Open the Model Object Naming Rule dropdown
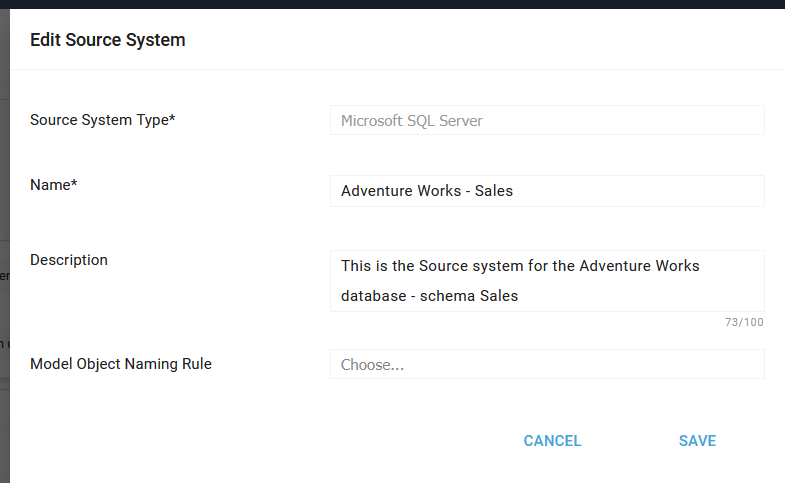Screen dimensions: 785x483 (547, 364)
